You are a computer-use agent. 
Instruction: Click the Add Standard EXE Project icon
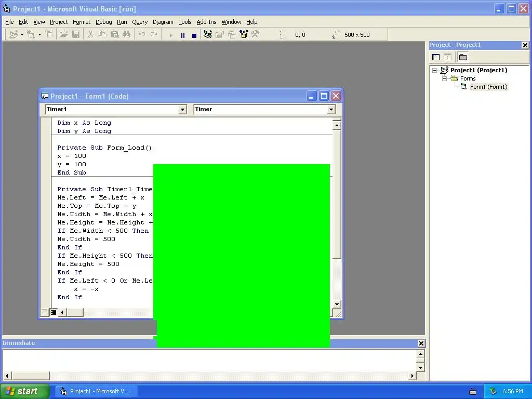14,35
